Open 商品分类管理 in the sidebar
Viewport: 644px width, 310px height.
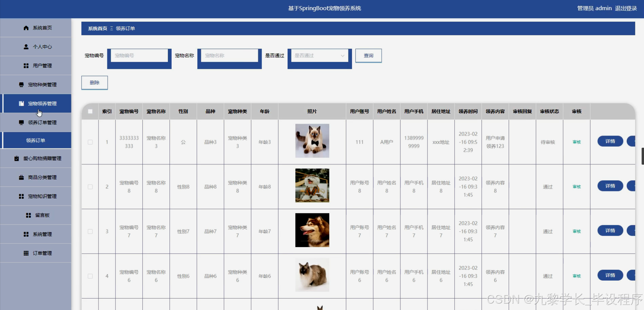click(x=36, y=177)
